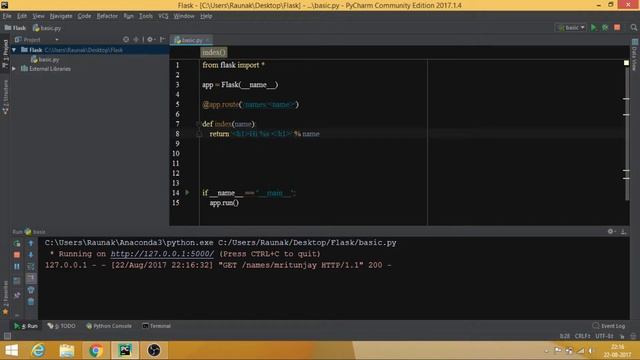Open Run panel settings gear
This screenshot has height=360, width=640.
point(611,231)
